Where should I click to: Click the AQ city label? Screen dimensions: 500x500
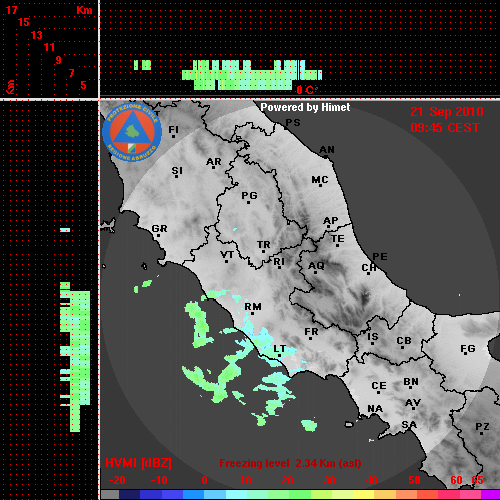coord(316,266)
